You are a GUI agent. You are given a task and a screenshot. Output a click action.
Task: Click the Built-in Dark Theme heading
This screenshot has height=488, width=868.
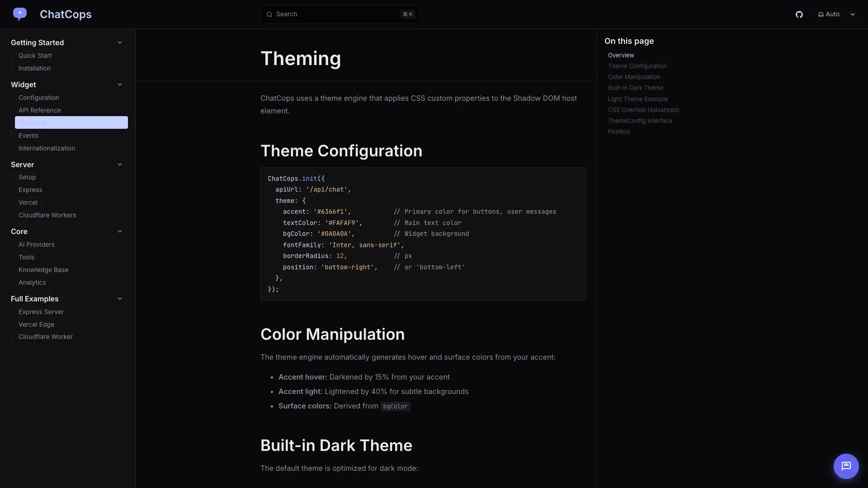[x=336, y=446]
